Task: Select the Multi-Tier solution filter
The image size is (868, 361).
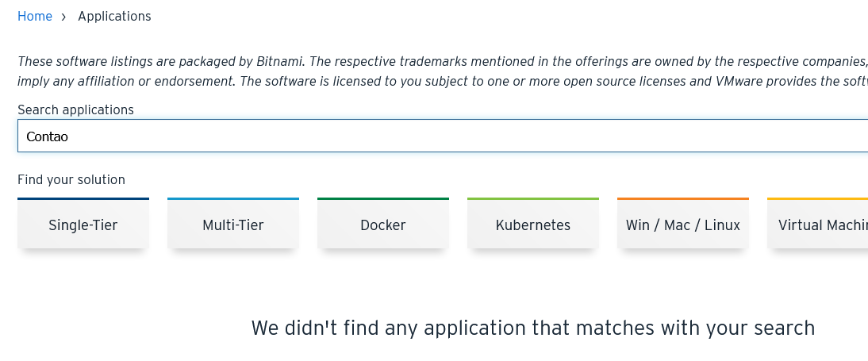Action: point(233,225)
